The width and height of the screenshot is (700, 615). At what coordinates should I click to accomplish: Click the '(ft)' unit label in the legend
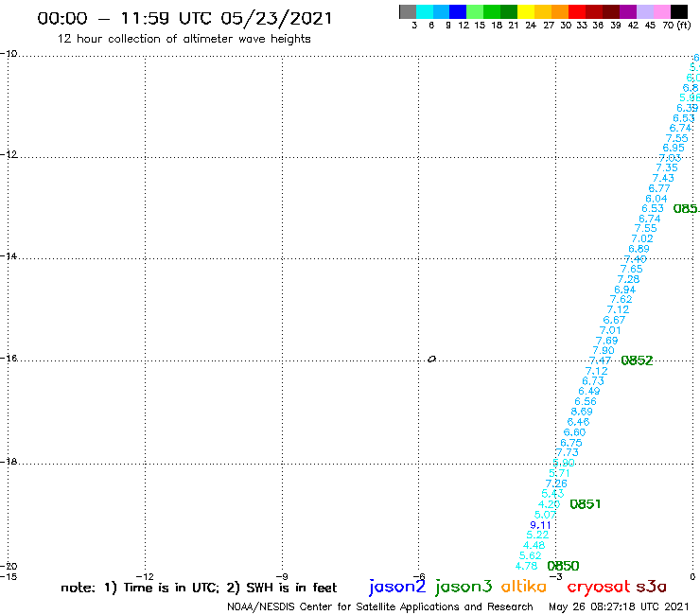click(x=684, y=25)
